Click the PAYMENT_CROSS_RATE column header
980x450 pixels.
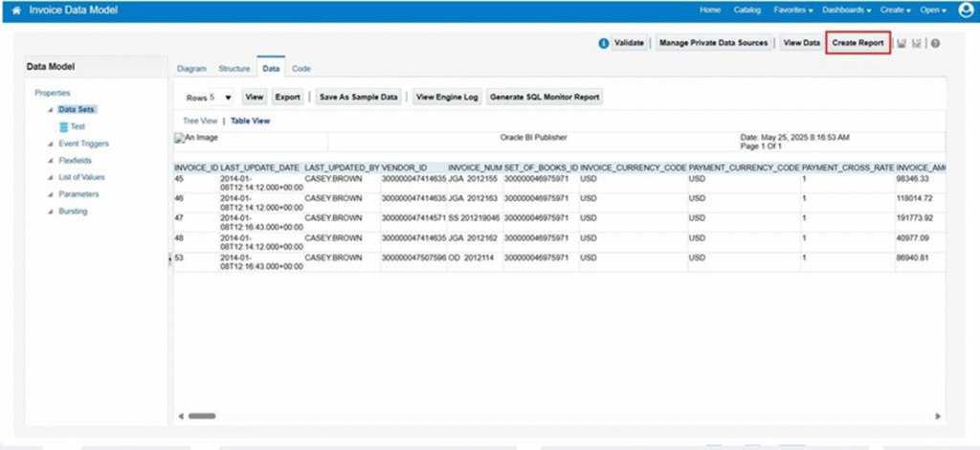point(848,169)
